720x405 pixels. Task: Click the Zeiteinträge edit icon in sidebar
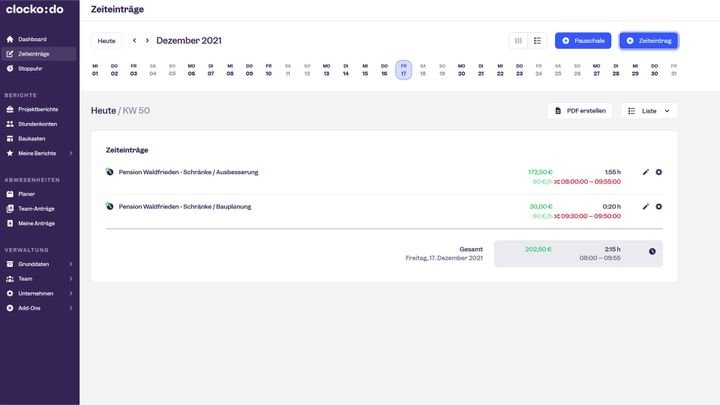(x=10, y=54)
